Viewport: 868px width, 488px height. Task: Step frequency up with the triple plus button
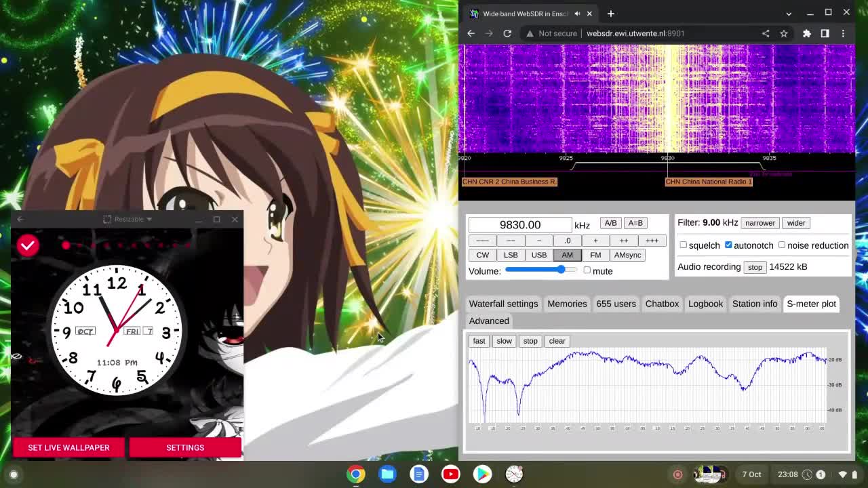point(652,241)
